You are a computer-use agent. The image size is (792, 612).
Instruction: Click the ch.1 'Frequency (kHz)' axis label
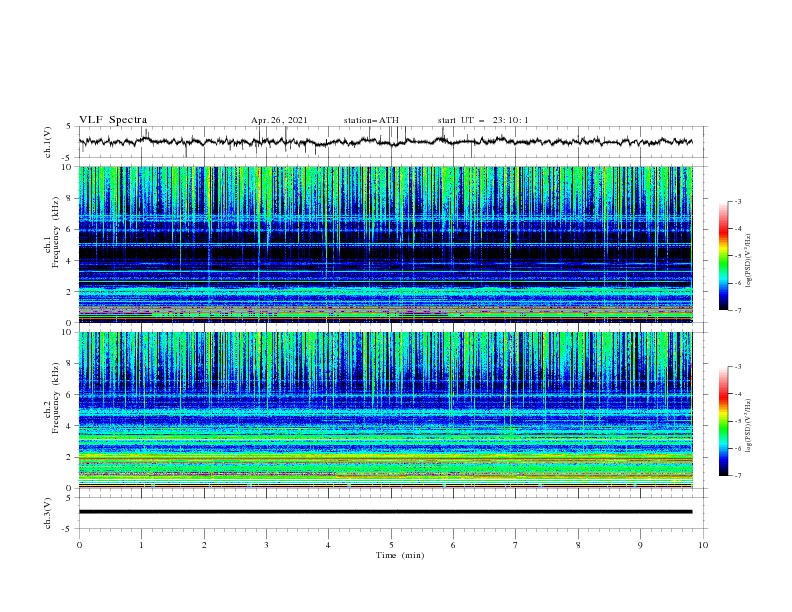tap(55, 232)
